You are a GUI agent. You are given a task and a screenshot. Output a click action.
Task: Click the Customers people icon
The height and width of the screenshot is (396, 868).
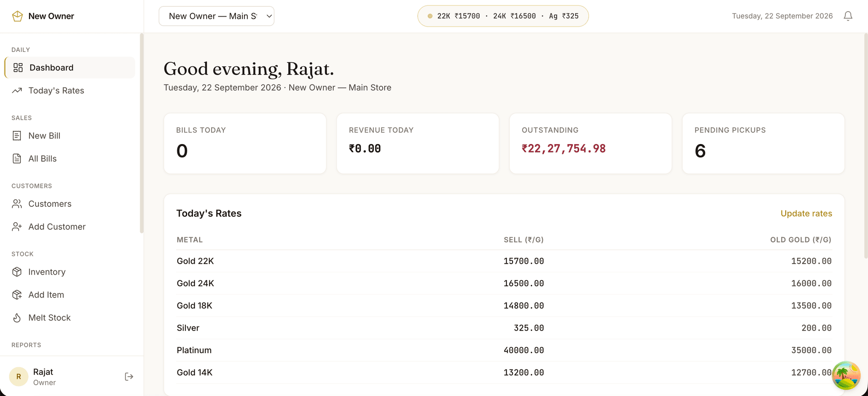coord(17,204)
